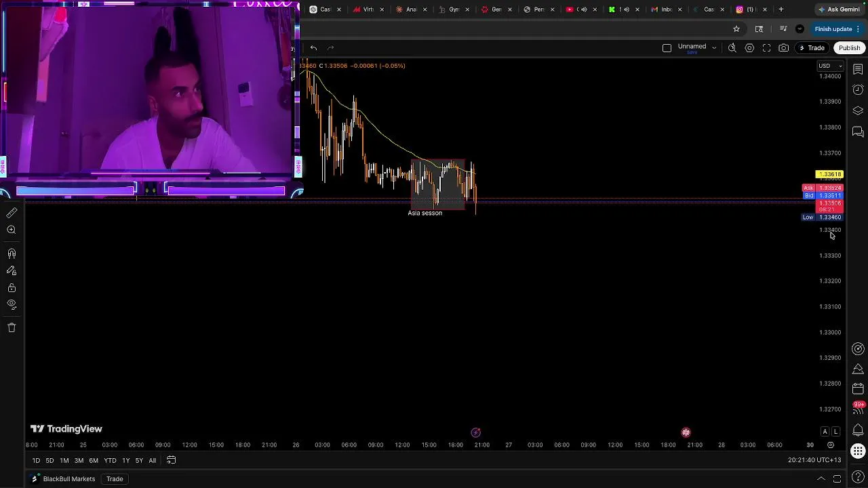Viewport: 868px width, 488px height.
Task: Click the red event marker on timeline
Action: 686,432
